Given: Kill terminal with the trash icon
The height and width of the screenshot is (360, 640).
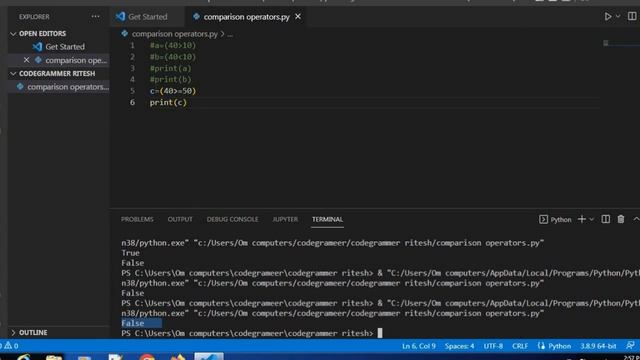Looking at the screenshot, I should tap(621, 219).
